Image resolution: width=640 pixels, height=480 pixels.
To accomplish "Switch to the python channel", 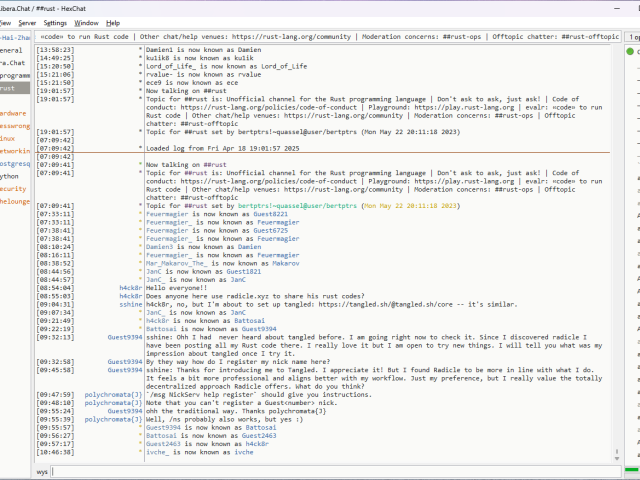I will coord(10,175).
